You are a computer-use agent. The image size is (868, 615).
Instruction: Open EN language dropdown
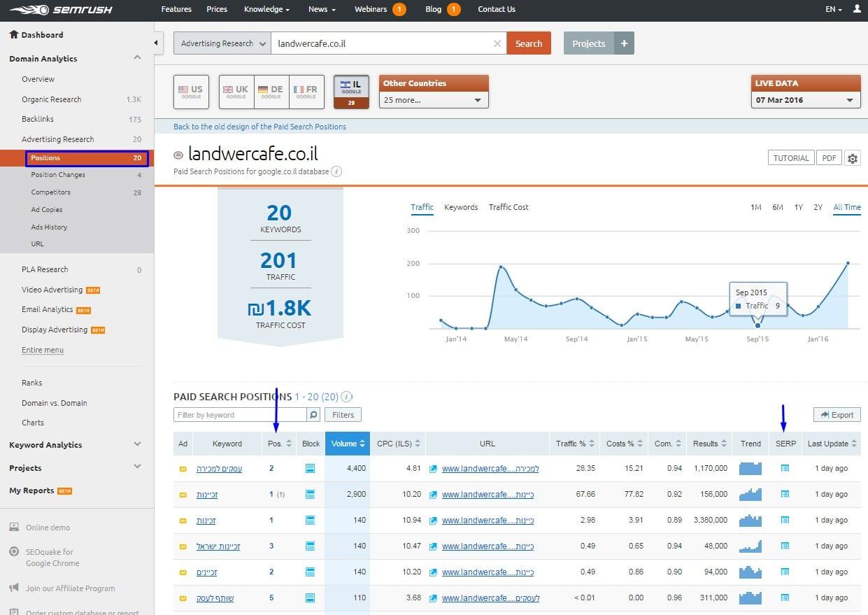pyautogui.click(x=833, y=9)
